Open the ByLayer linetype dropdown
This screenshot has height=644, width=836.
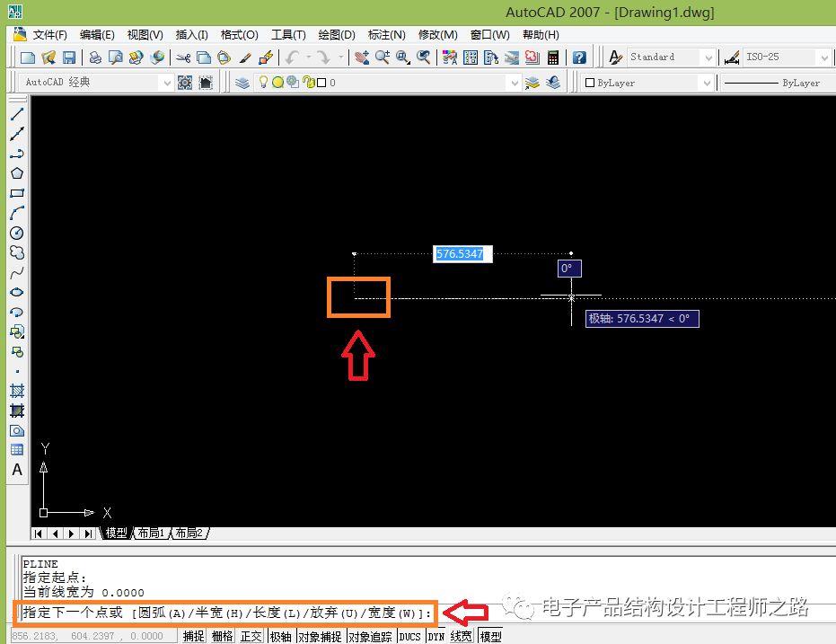[x=779, y=83]
